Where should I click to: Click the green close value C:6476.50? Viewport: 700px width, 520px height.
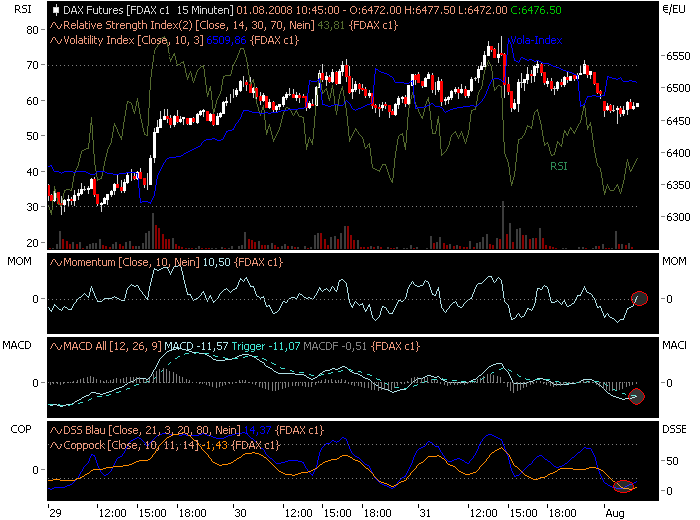536,10
